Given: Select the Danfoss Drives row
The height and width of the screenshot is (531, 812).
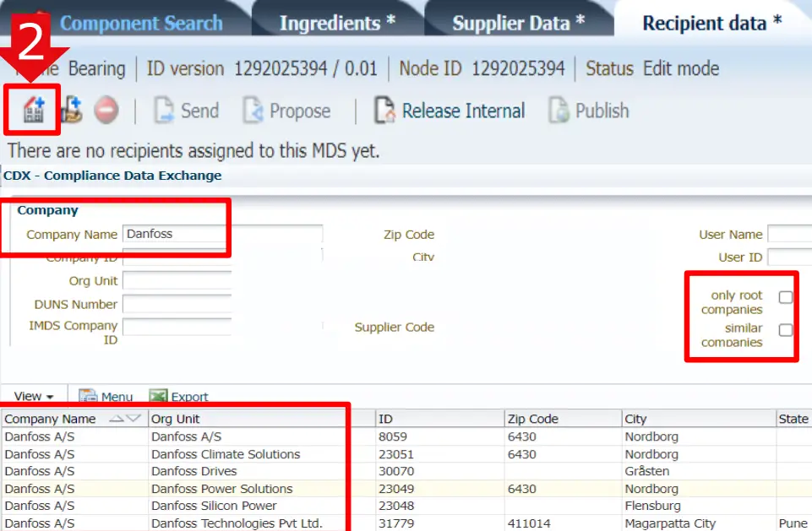Looking at the screenshot, I should click(406, 471).
